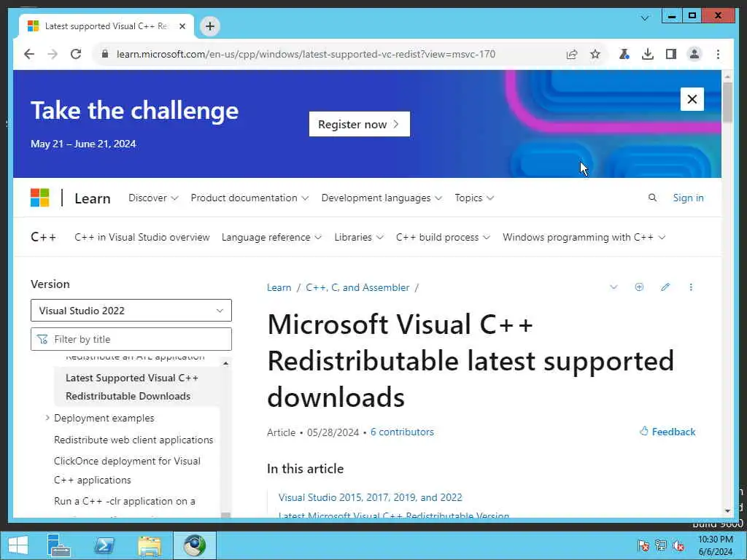Bookmark the page with the star icon
Viewport: 747px width, 560px height.
point(595,54)
